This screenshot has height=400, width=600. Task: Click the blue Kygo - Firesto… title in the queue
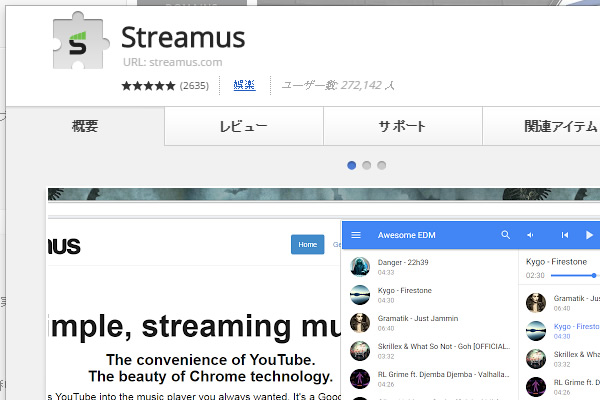click(576, 327)
